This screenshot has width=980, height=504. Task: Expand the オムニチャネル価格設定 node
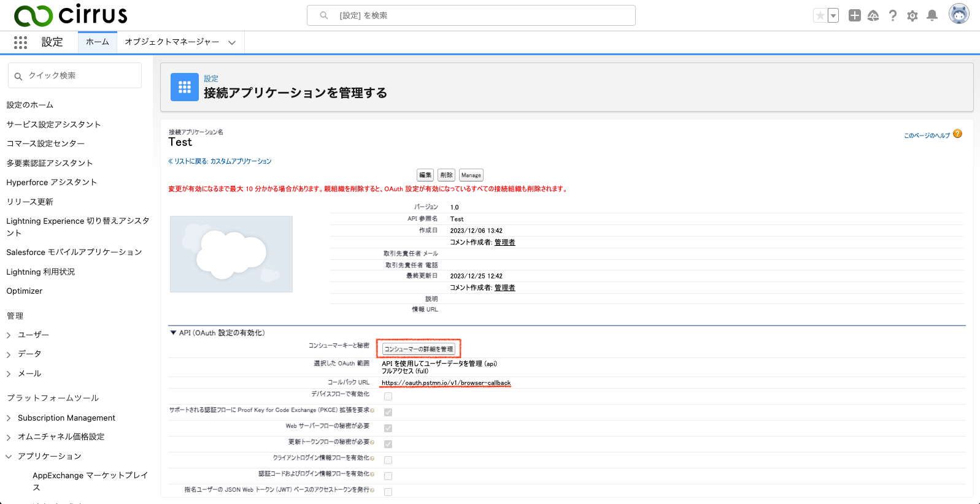coord(9,437)
